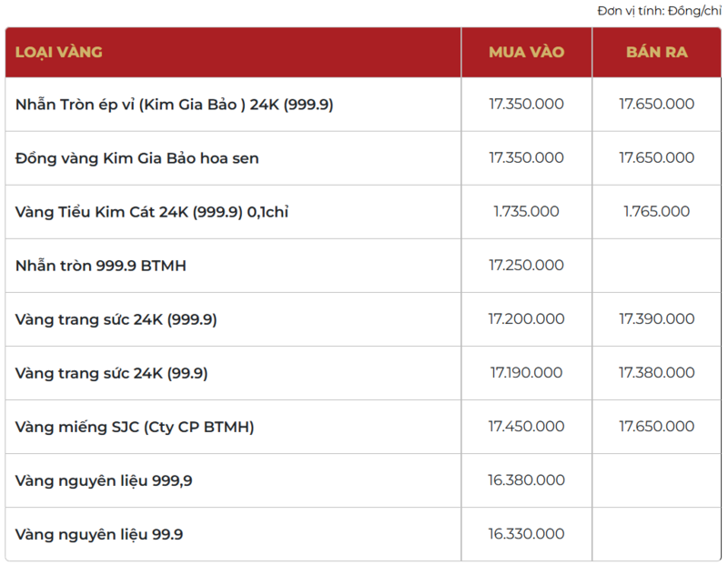Click Vàng Tiểu Kim Cát 24K row name
Image resolution: width=728 pixels, height=565 pixels.
point(152,212)
